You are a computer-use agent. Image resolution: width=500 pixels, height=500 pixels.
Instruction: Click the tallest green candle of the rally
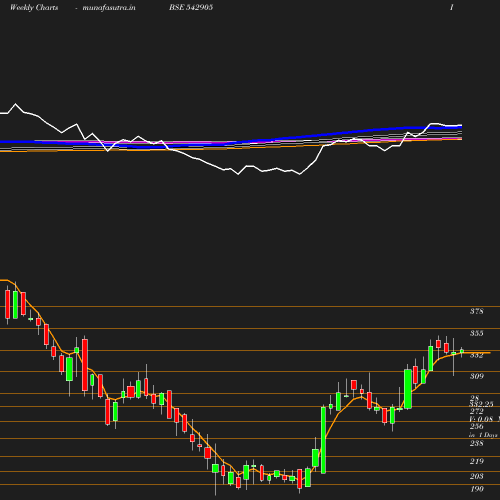(323, 440)
